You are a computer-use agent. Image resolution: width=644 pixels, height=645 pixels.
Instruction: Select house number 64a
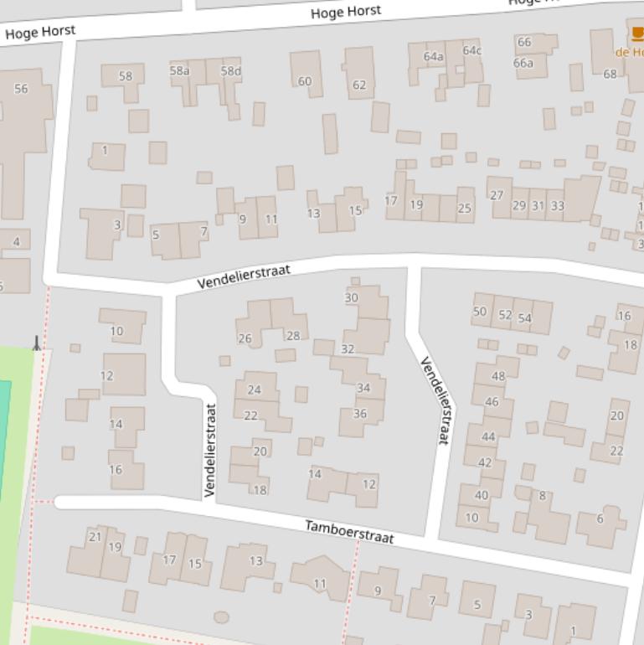coord(433,57)
